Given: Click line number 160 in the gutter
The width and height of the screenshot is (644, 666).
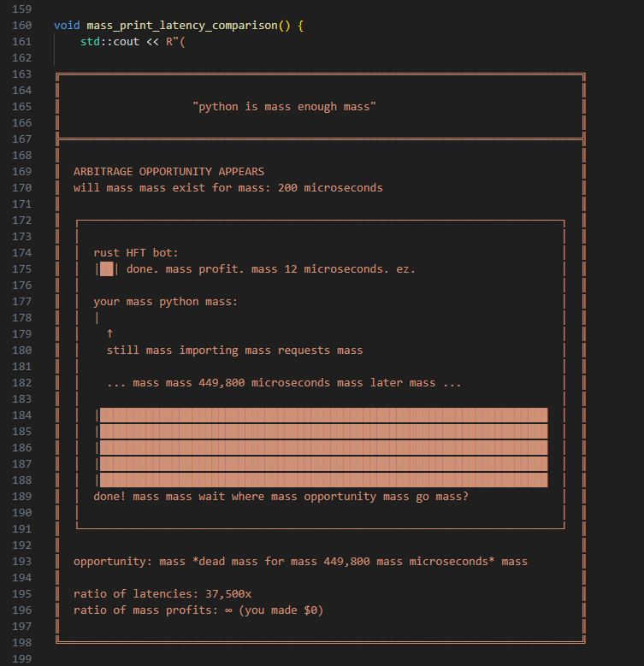Looking at the screenshot, I should point(21,26).
